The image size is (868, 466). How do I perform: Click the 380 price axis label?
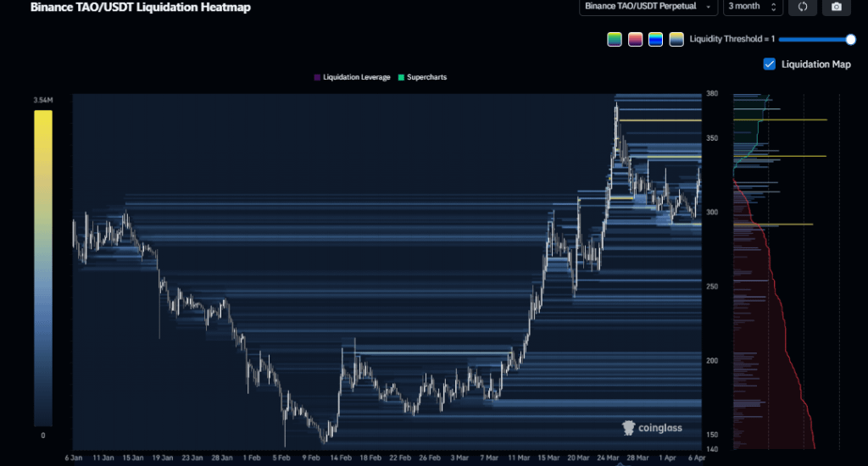pyautogui.click(x=712, y=93)
